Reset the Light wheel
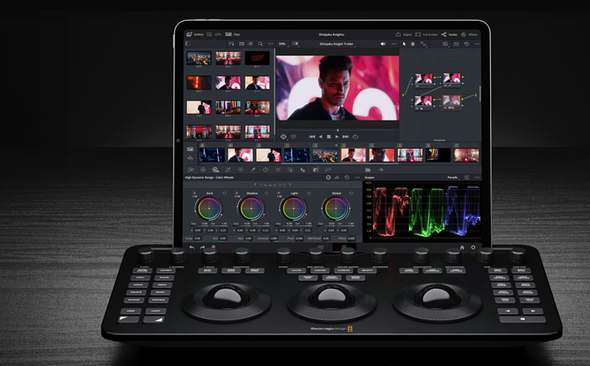Screen dimensions: 590x366 click(309, 193)
